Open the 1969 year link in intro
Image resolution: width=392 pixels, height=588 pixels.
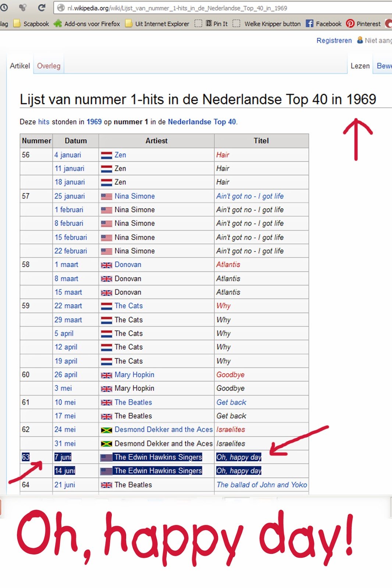94,122
